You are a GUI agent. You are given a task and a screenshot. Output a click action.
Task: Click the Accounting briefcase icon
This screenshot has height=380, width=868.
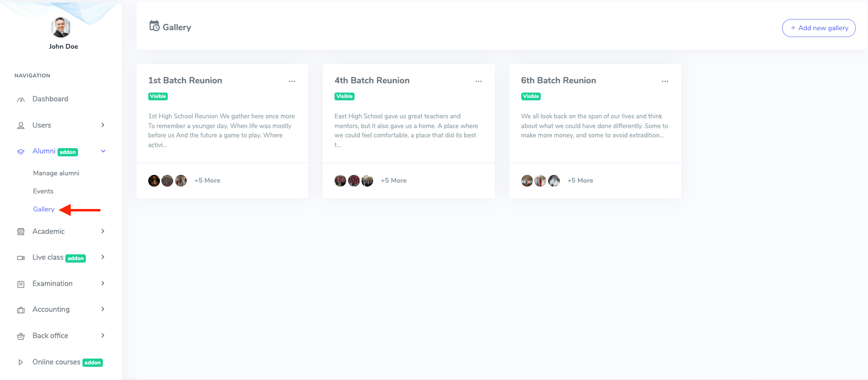21,310
